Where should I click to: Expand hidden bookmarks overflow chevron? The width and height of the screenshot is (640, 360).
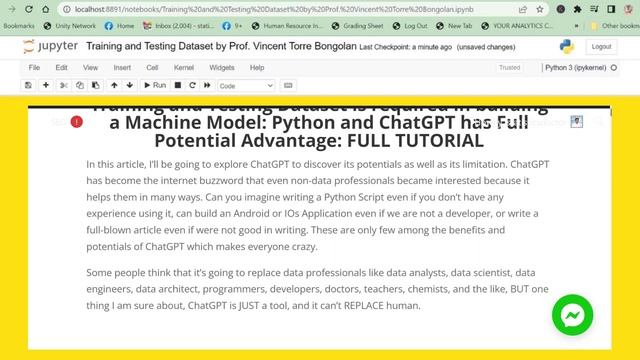point(576,26)
